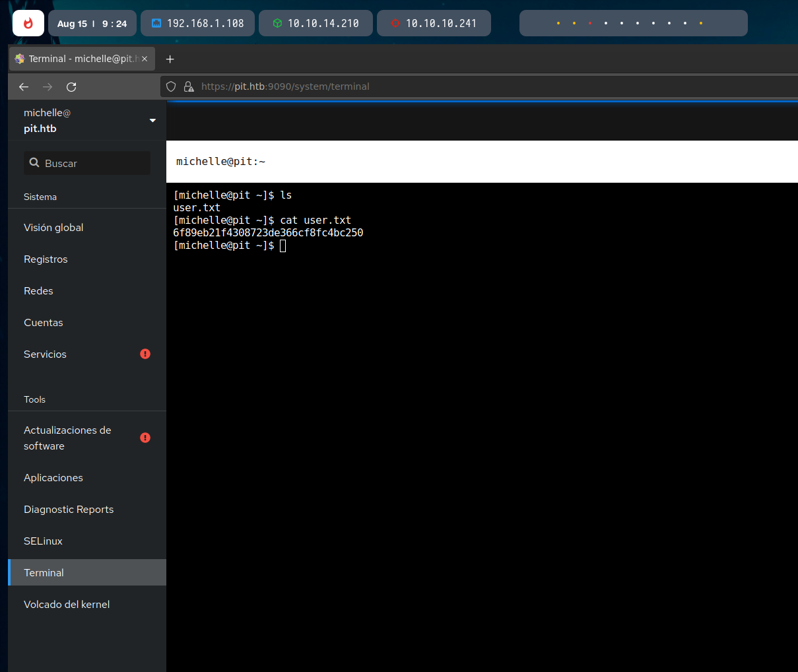Open a new browser tab with plus
Screen dimensions: 798x672
point(170,59)
